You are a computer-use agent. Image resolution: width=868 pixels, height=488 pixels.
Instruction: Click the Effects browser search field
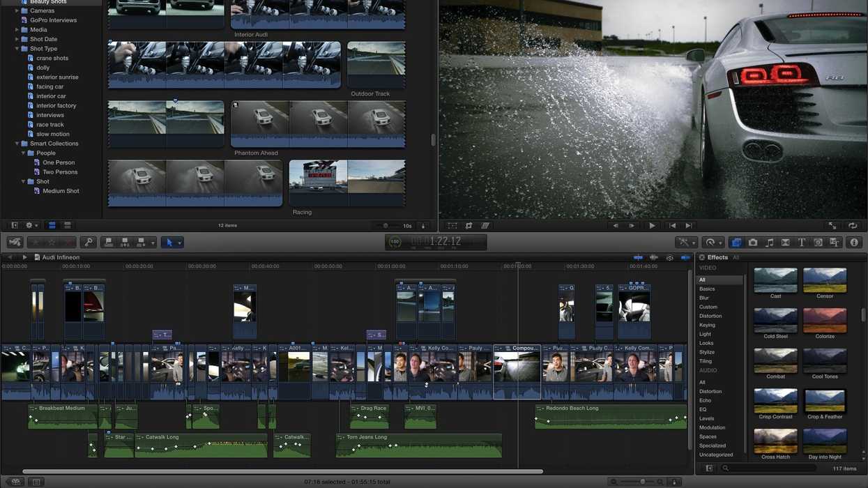click(x=770, y=468)
